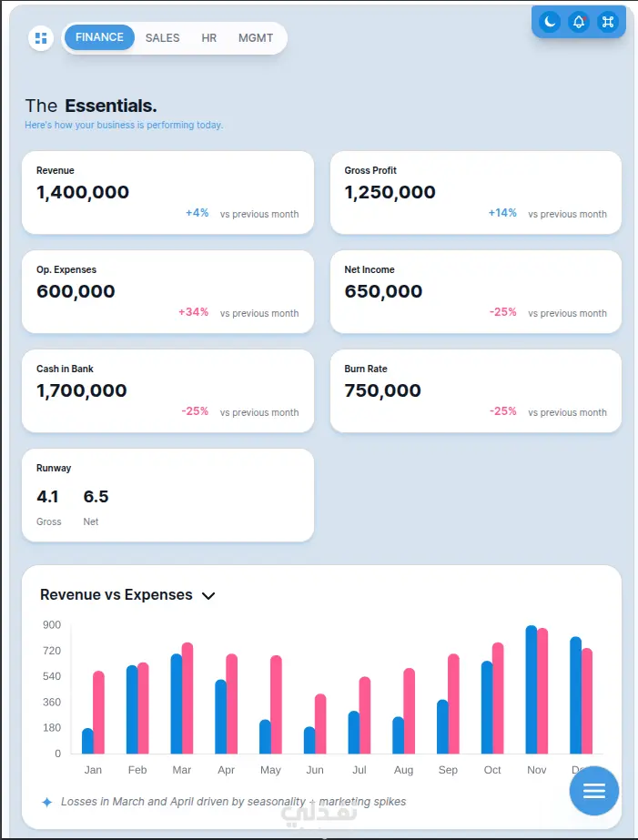Screen dimensions: 638x840
Task: Click the fullscreen expand icon
Action: point(608,22)
